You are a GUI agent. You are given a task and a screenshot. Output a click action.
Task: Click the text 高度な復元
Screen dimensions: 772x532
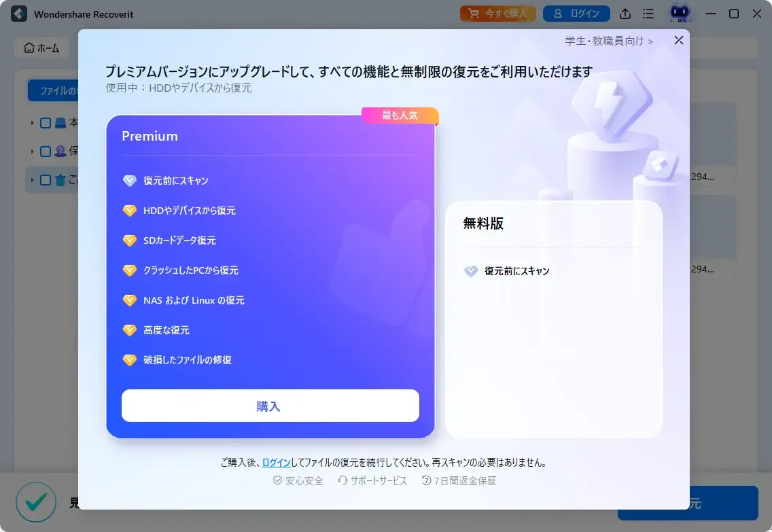166,330
